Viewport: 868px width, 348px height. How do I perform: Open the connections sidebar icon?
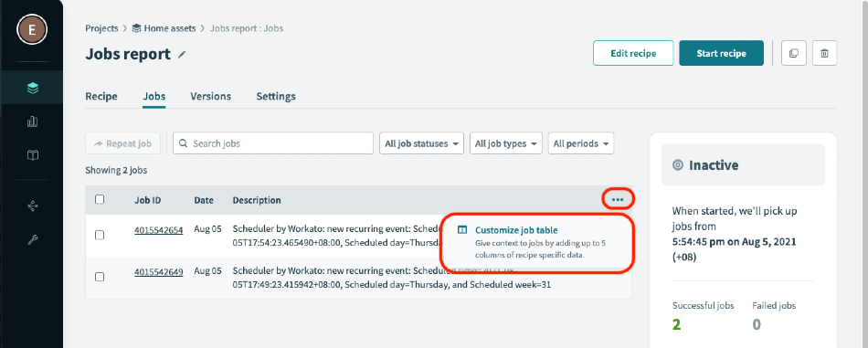[x=33, y=206]
